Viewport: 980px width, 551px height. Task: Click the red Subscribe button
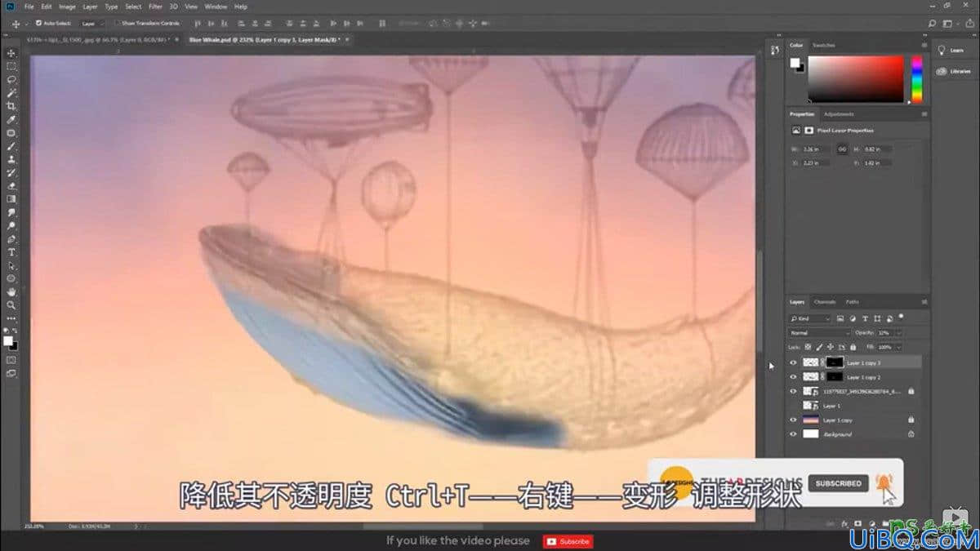point(568,541)
